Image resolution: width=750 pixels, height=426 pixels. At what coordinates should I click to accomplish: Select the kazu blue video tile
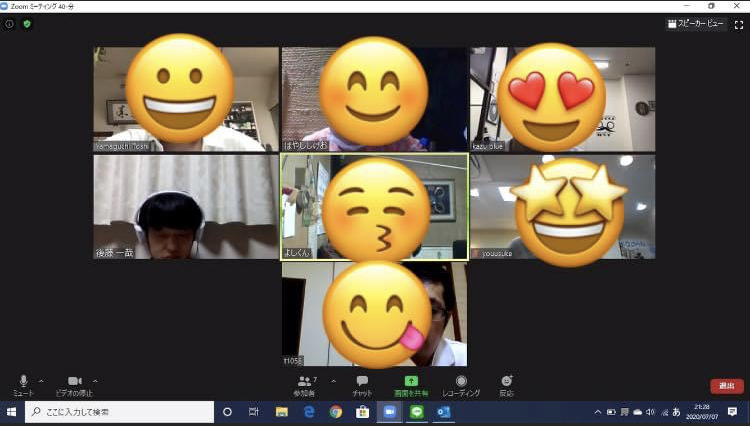coord(562,99)
